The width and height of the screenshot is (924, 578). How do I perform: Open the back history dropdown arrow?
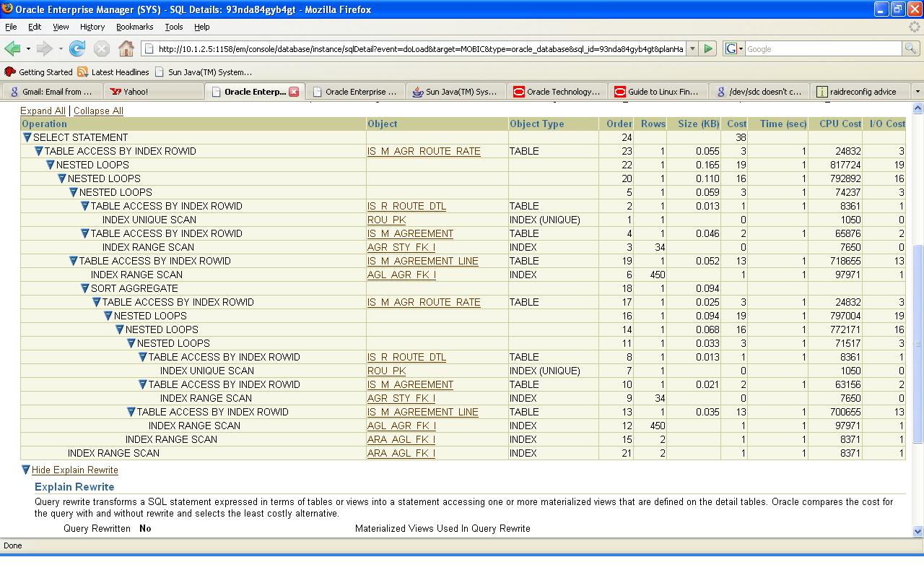28,49
